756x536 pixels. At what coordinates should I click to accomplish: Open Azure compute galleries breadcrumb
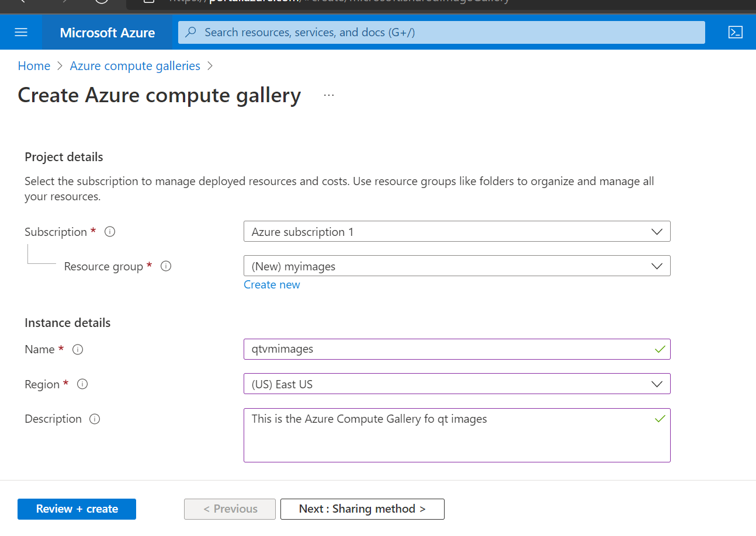point(135,66)
